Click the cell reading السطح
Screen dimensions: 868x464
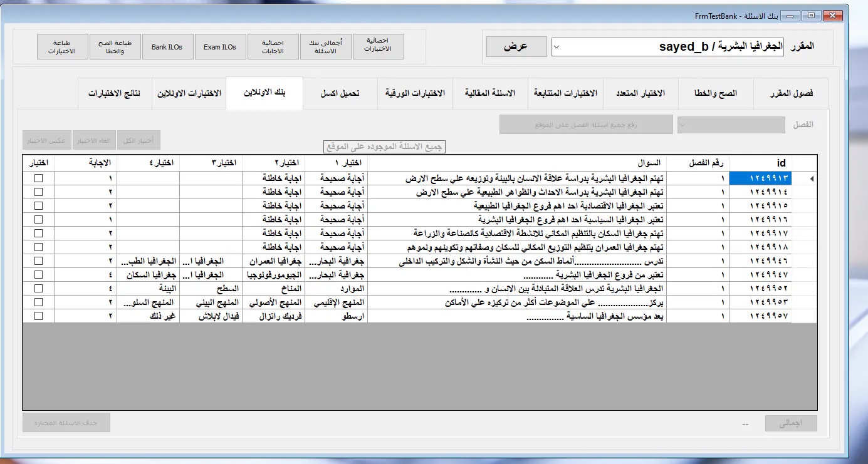click(211, 289)
